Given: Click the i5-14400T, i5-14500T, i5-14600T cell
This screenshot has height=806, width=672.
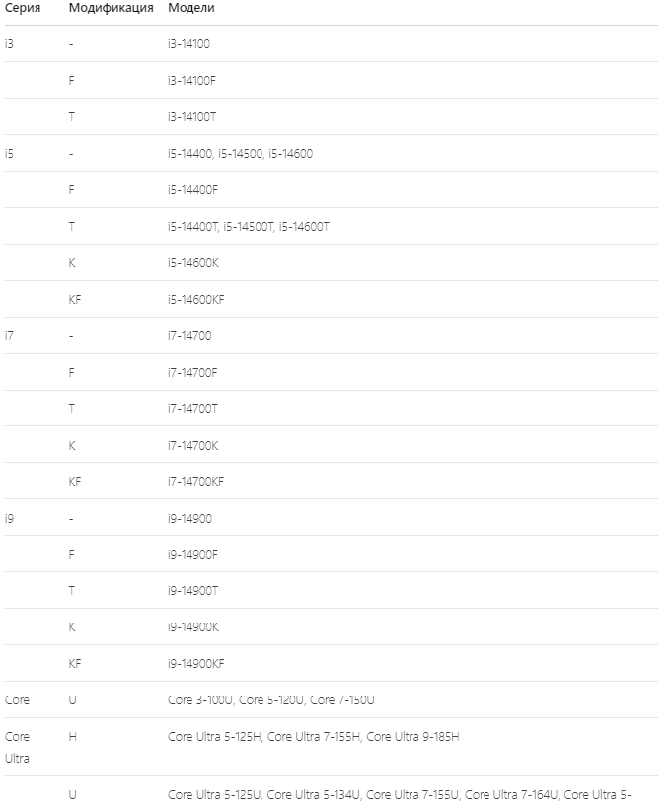Looking at the screenshot, I should pos(249,227).
